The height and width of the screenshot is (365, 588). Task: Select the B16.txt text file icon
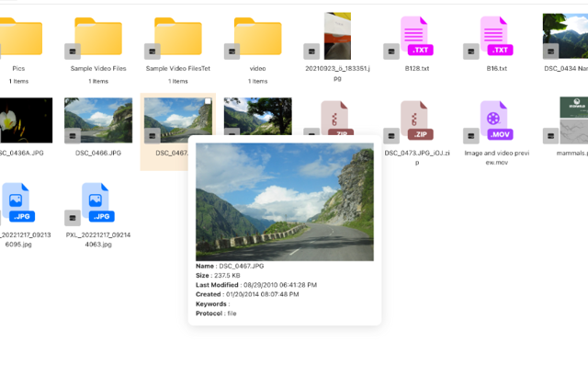tap(496, 36)
